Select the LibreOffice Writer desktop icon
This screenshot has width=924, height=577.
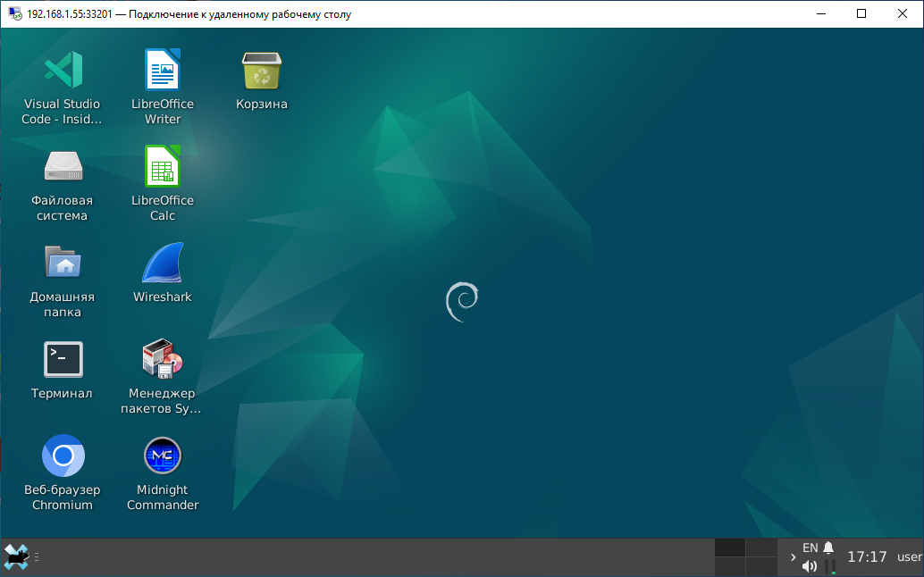tap(163, 70)
